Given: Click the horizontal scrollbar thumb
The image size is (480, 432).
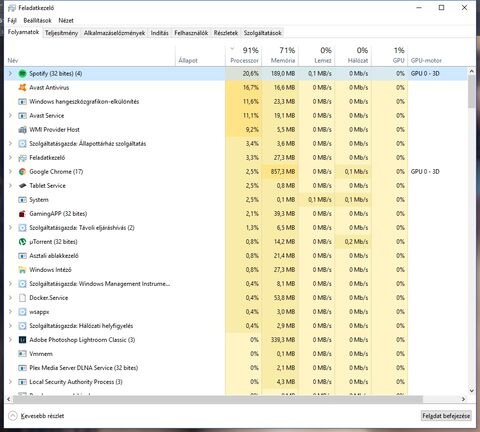Looking at the screenshot, I should tap(217, 399).
